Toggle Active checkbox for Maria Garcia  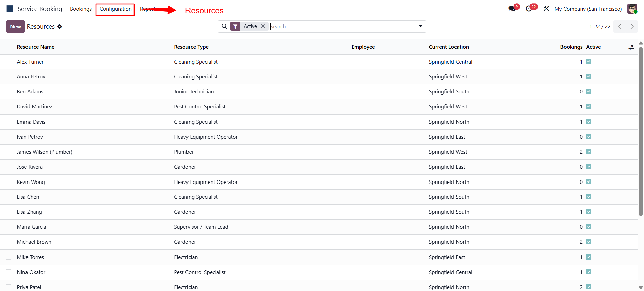[589, 227]
